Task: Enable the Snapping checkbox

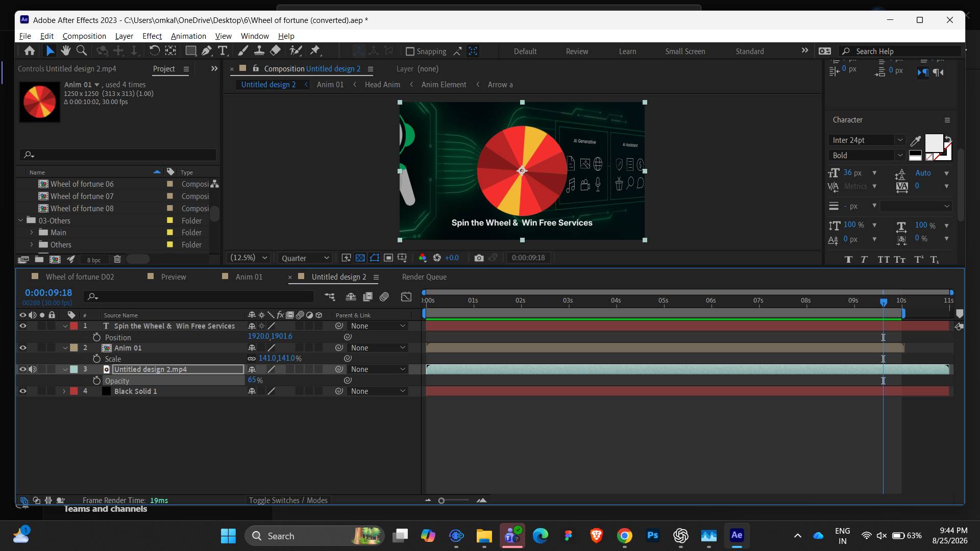Action: 410,51
